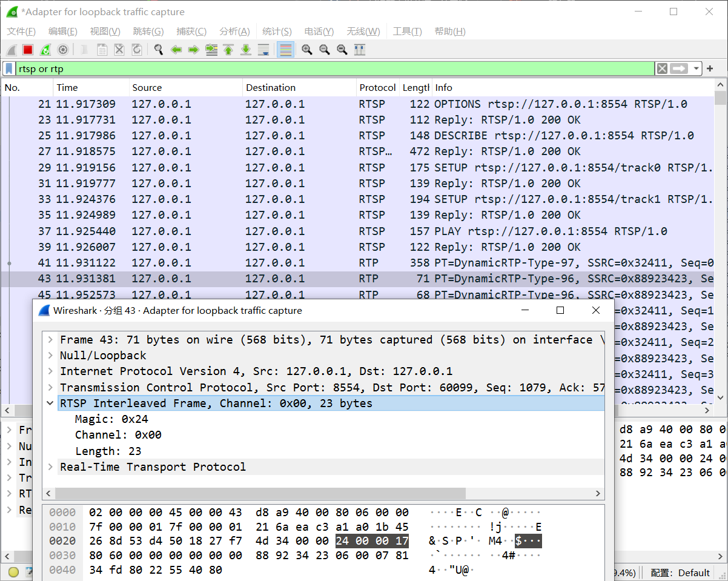Sort packets by No. column header
The image size is (728, 581).
coord(27,88)
